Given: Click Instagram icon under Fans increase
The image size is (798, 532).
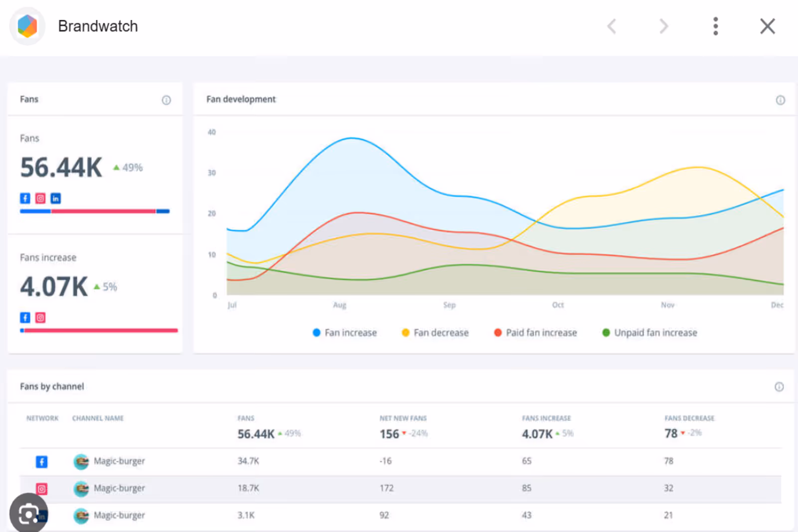Looking at the screenshot, I should [x=40, y=318].
